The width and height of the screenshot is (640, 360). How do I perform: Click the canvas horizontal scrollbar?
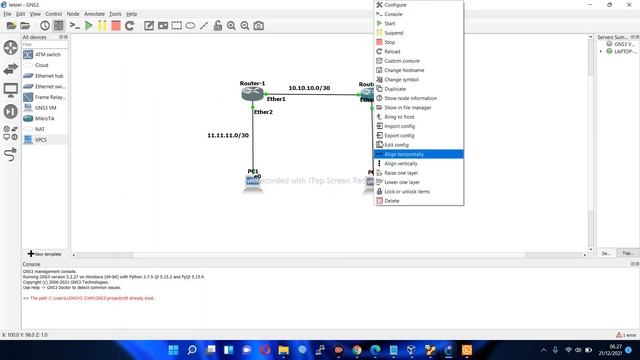pyautogui.click(x=329, y=255)
